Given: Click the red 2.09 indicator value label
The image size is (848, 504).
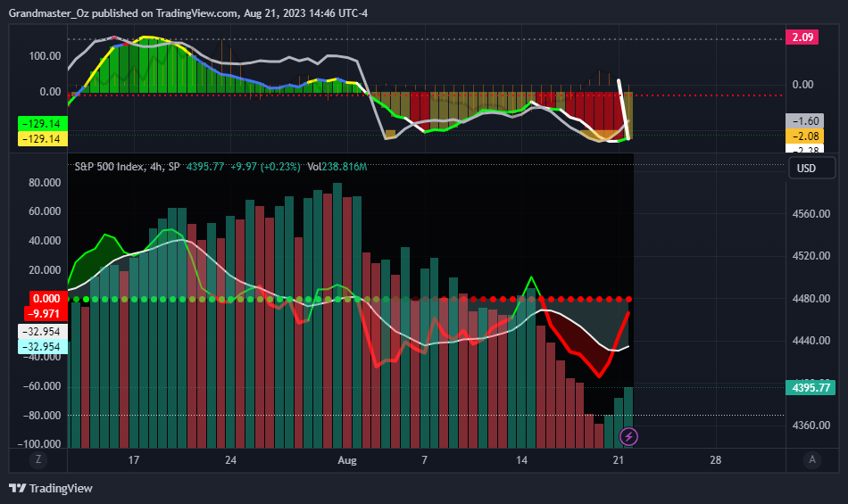Looking at the screenshot, I should pyautogui.click(x=802, y=37).
